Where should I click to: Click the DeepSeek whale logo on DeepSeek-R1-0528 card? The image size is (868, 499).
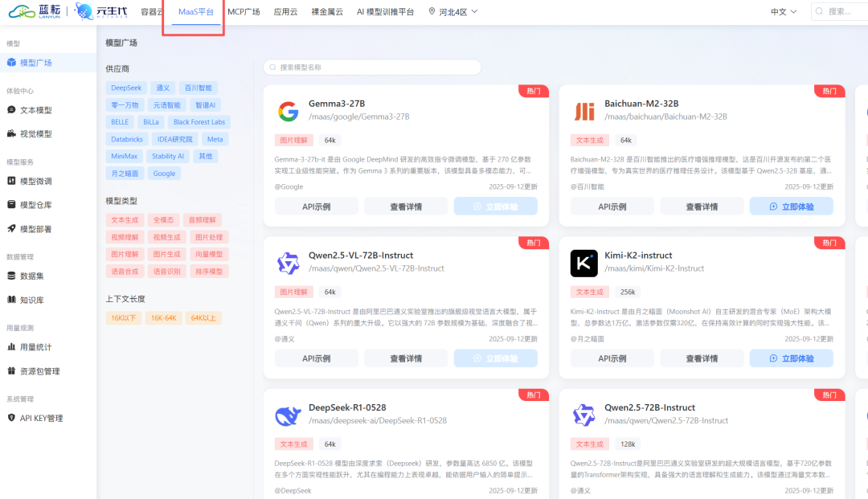(x=288, y=415)
